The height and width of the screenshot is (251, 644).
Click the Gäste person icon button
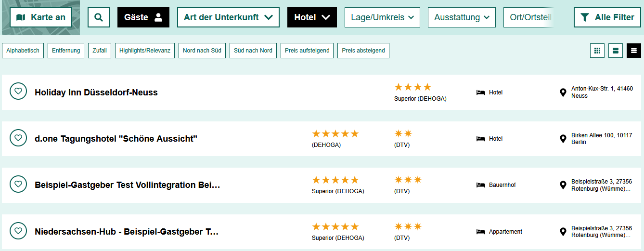[143, 17]
